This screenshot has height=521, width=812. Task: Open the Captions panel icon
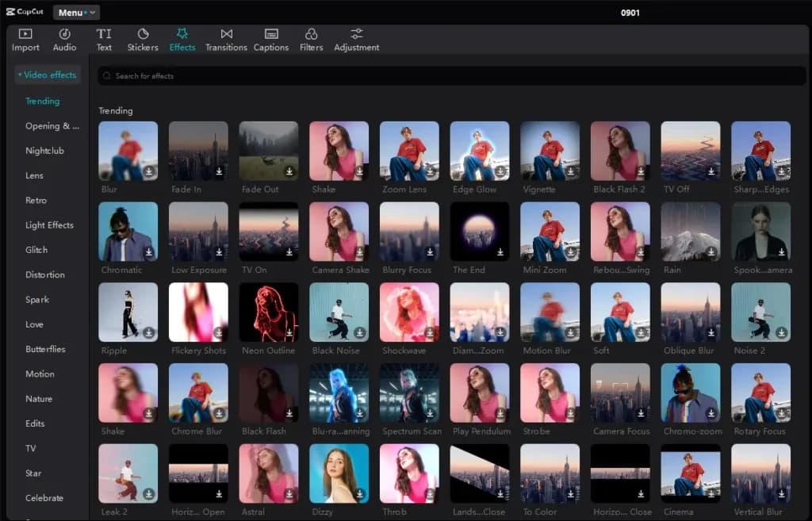point(271,34)
